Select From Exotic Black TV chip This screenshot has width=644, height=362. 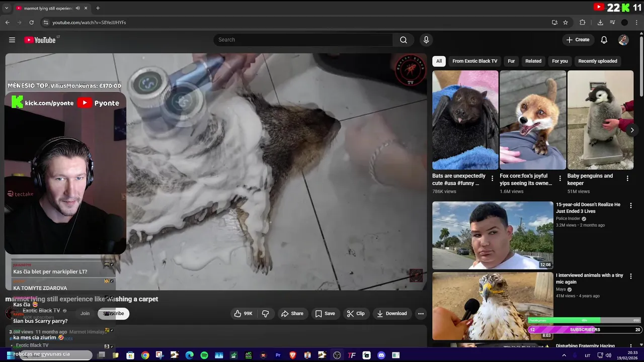474,61
